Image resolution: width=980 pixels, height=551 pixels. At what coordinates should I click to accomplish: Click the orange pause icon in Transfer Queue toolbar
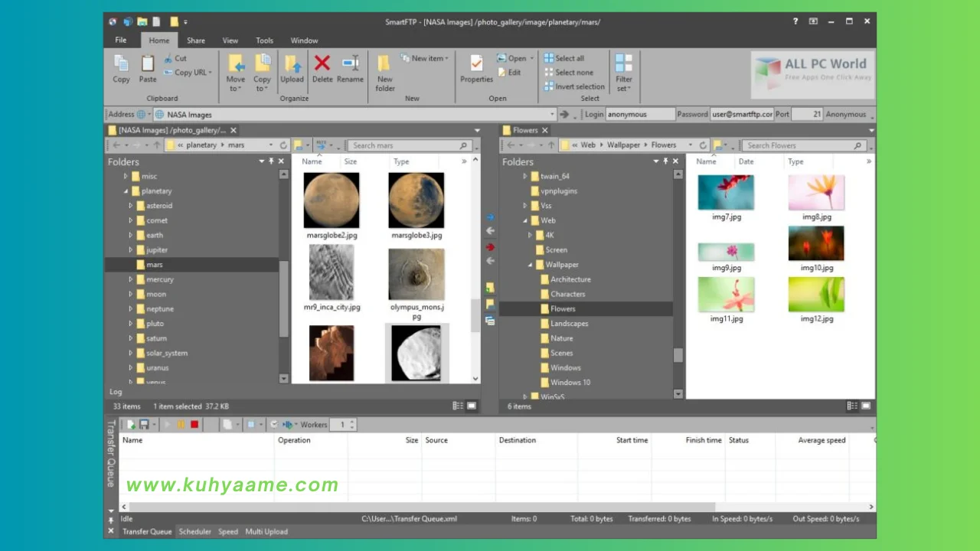tap(181, 424)
